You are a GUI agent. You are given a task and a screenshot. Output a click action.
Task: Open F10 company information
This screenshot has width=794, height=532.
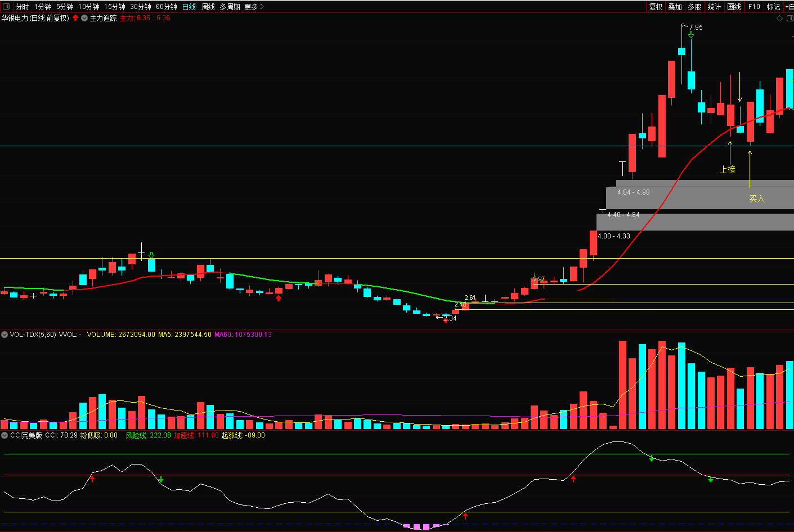coord(754,7)
